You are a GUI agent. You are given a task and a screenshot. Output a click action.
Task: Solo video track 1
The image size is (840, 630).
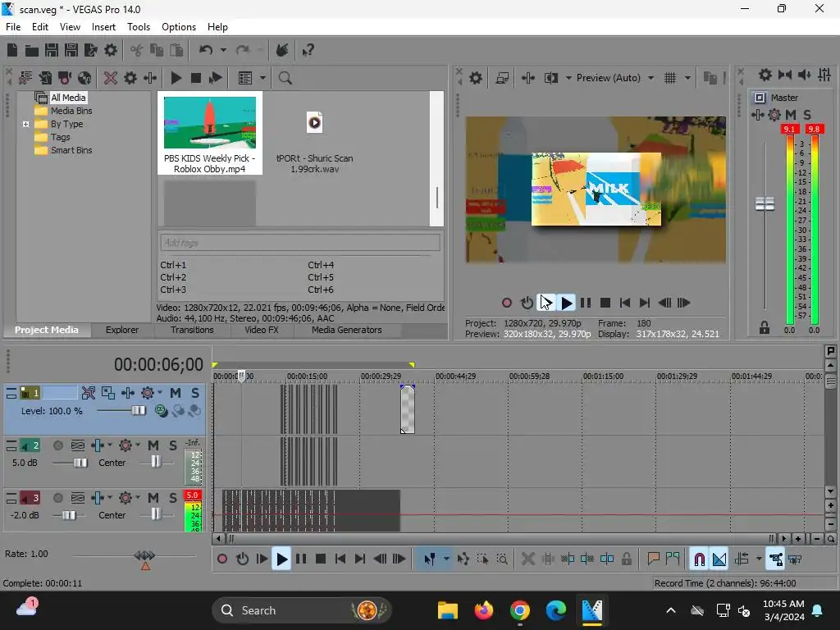195,393
